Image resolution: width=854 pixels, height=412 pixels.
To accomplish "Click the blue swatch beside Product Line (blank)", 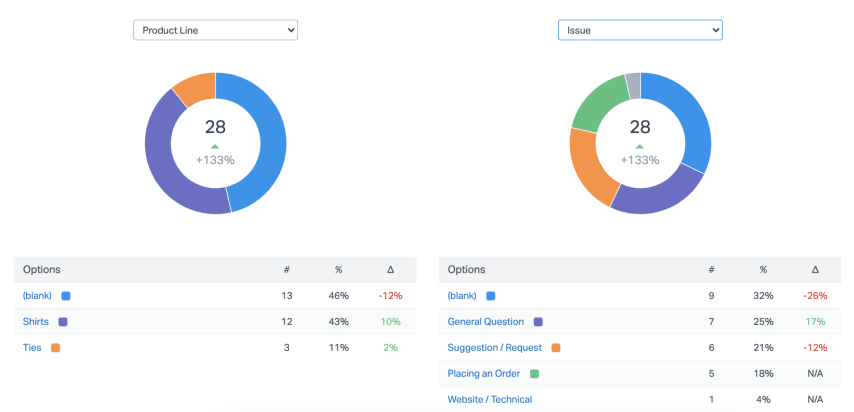I will 66,296.
